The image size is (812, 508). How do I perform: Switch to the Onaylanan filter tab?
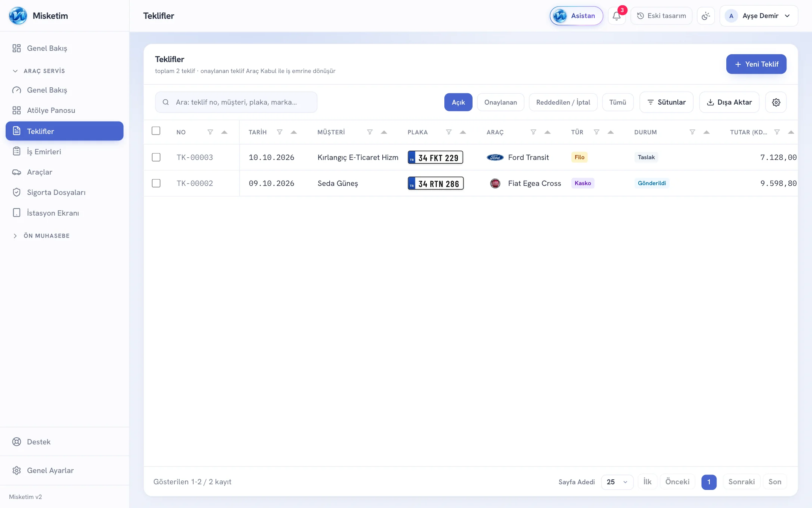pos(500,102)
